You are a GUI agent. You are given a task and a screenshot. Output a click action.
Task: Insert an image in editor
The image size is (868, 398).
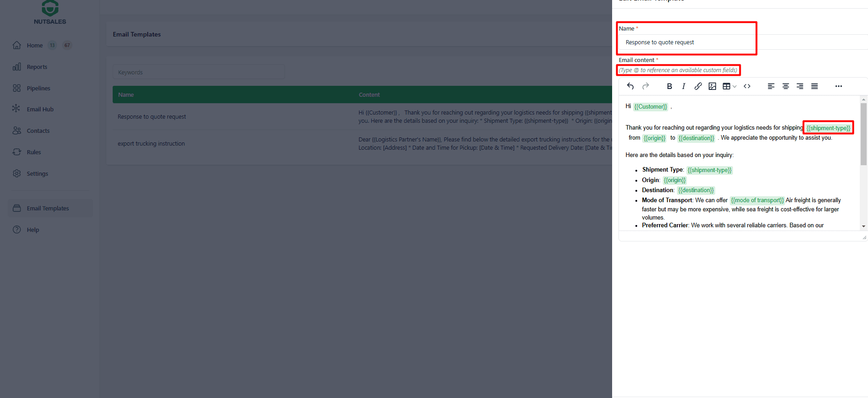point(712,86)
